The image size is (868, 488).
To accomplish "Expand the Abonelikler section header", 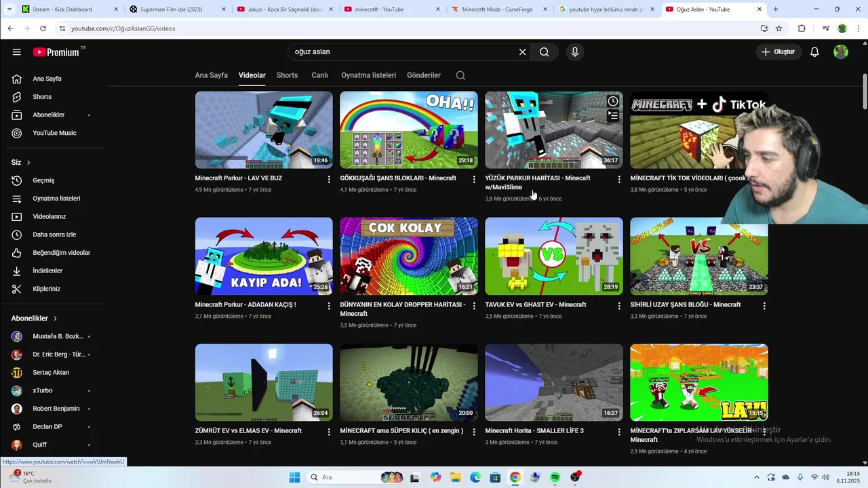I will coord(34,319).
